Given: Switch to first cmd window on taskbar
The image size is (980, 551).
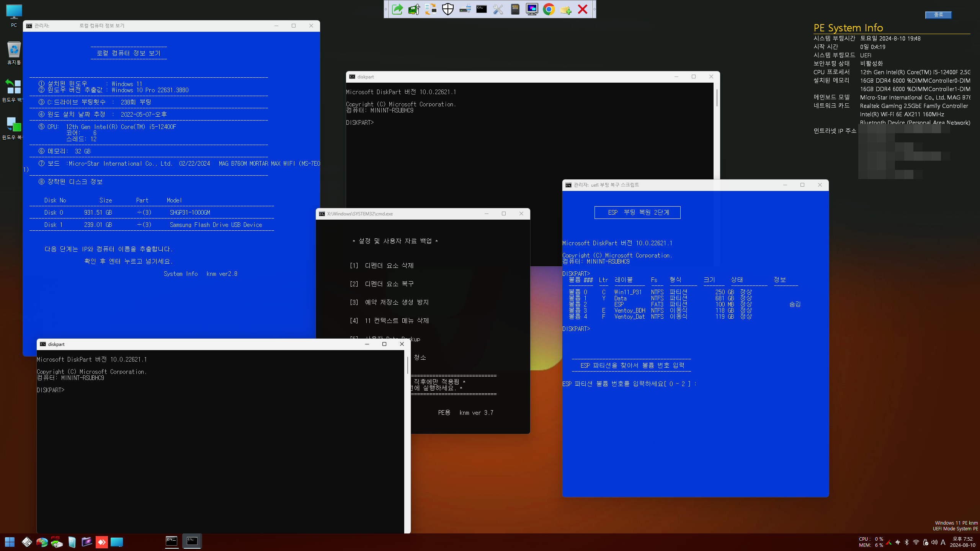Looking at the screenshot, I should point(171,541).
